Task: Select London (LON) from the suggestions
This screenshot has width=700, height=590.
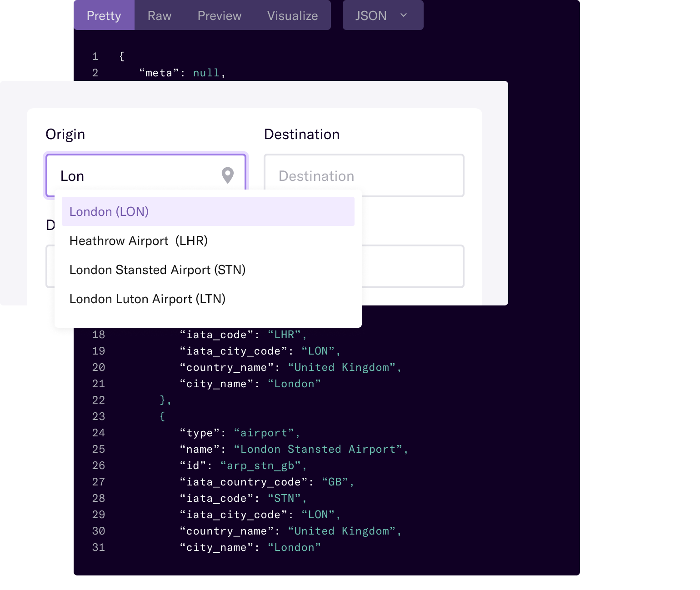Action: coord(109,211)
